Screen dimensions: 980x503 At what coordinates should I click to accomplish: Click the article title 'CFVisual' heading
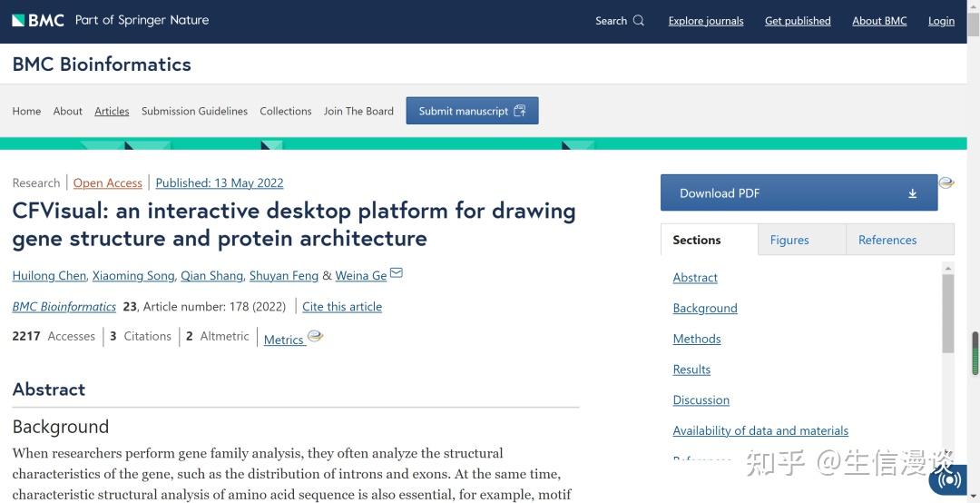pos(294,224)
